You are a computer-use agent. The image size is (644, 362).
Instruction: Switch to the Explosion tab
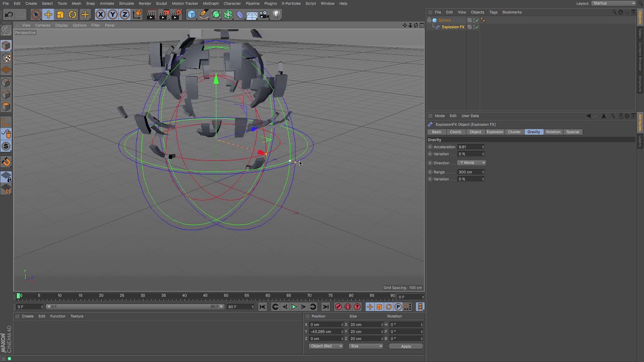coord(495,132)
